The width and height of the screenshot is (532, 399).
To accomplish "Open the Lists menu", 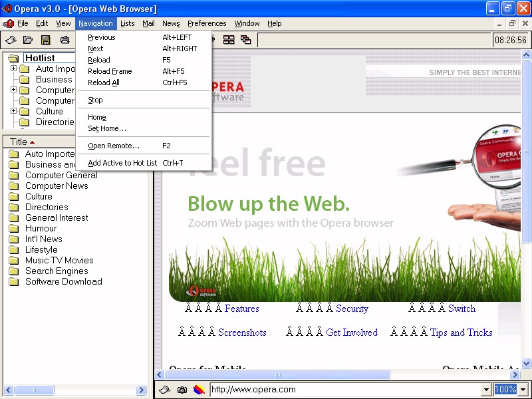I will [128, 23].
